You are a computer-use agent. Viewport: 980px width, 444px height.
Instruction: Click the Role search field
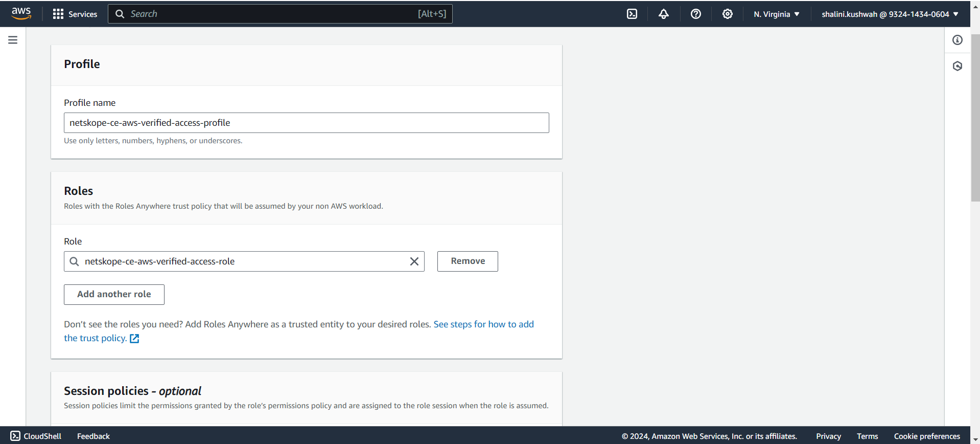coord(244,261)
